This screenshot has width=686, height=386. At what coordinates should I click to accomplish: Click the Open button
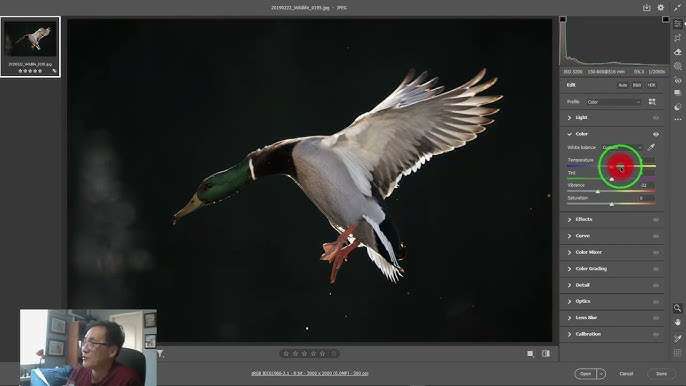pos(586,374)
